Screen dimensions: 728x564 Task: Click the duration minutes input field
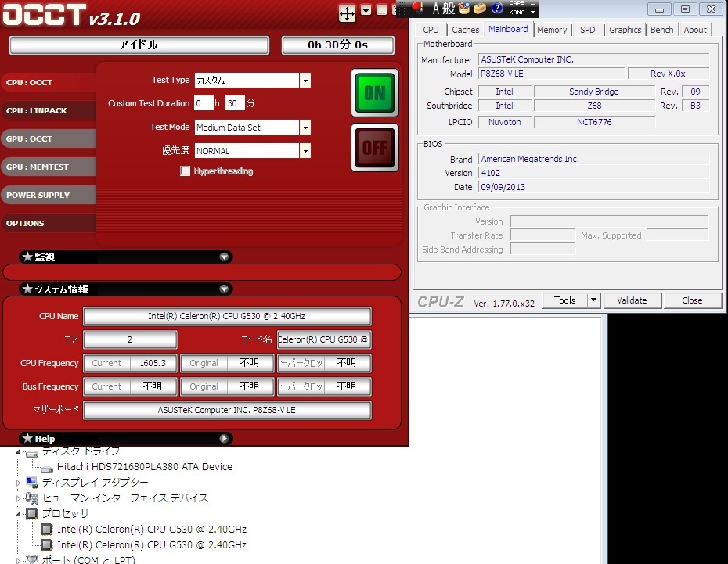point(235,103)
